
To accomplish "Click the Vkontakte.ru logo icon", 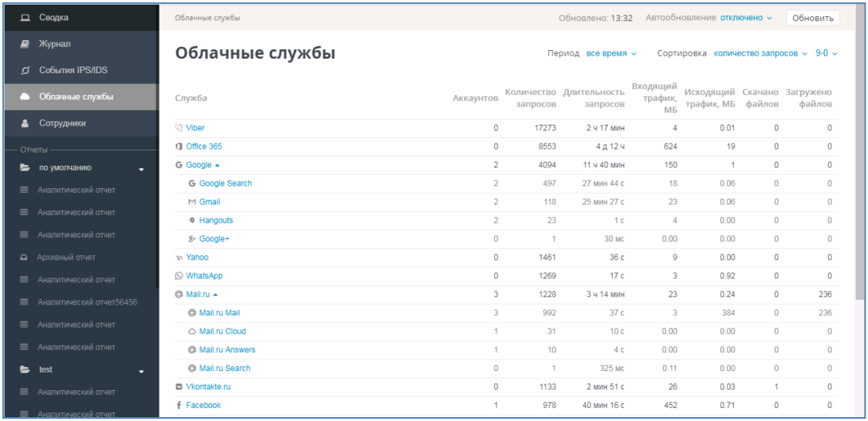I will (x=178, y=386).
